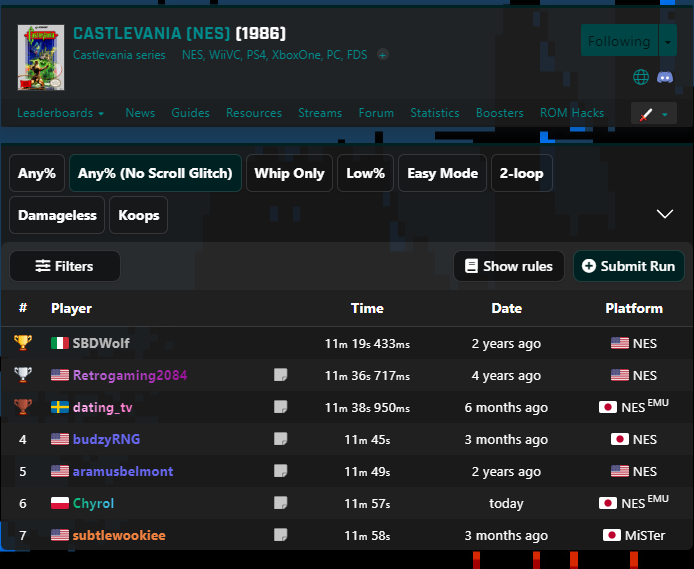694x569 pixels.
Task: Open run note icon for budzyRNG
Action: 280,439
